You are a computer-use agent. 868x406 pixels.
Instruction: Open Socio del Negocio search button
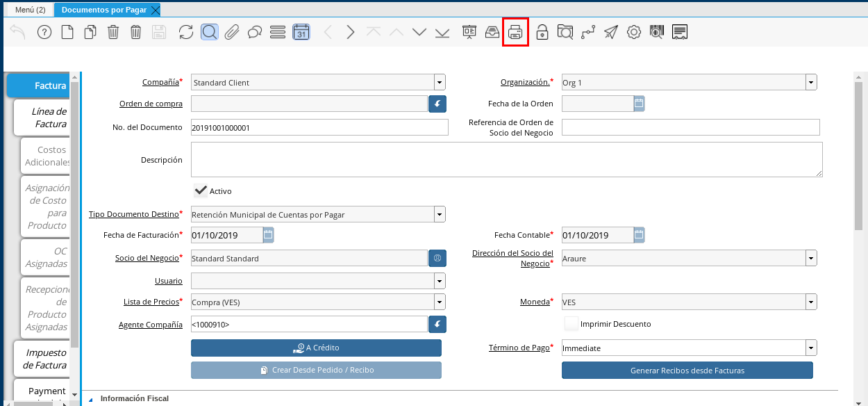coord(437,258)
